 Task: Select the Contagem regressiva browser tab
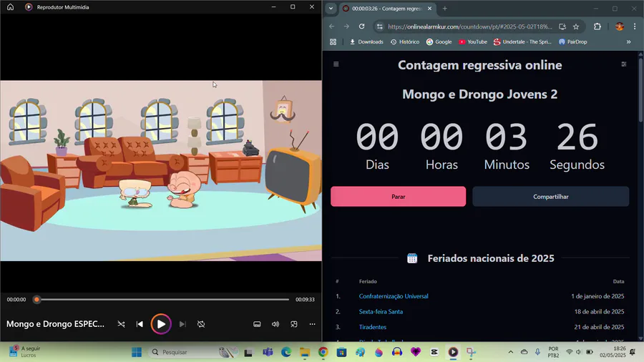(387, 8)
